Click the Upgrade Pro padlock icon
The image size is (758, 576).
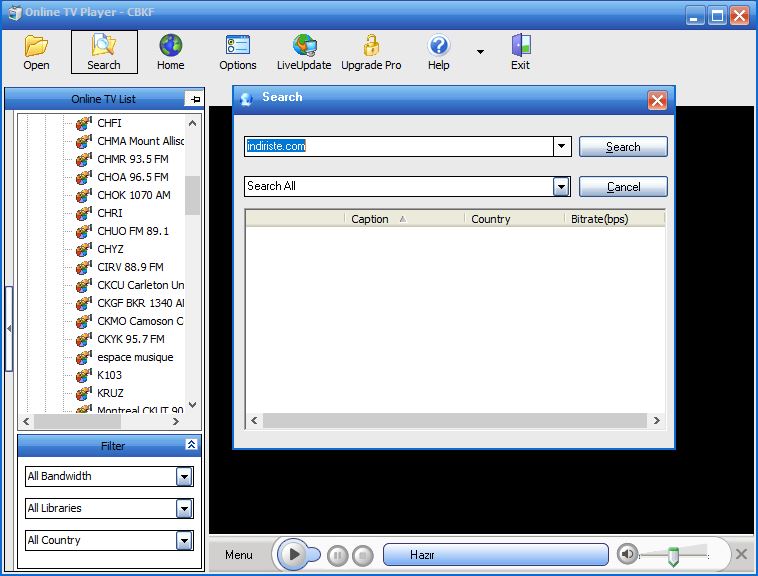pyautogui.click(x=371, y=52)
